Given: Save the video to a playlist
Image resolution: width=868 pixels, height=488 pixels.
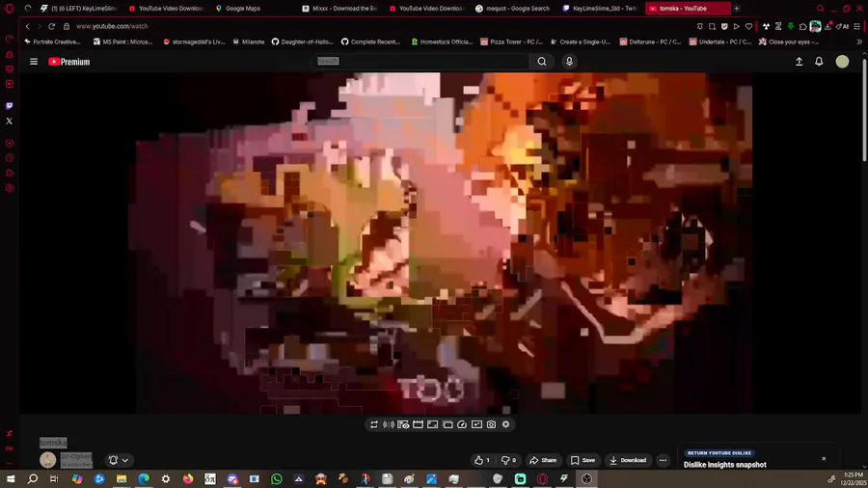Looking at the screenshot, I should (x=583, y=460).
